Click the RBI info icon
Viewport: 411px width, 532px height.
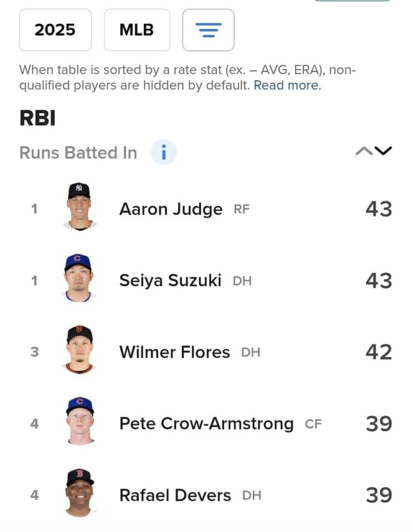(164, 152)
